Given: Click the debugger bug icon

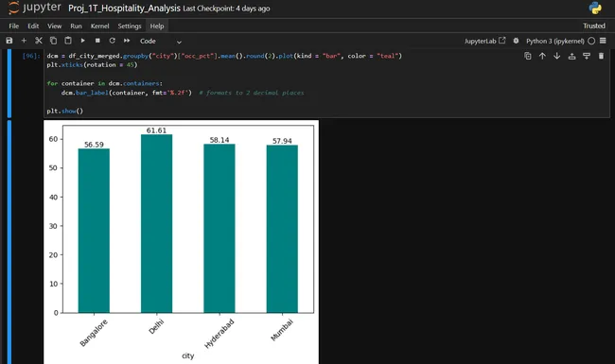Looking at the screenshot, I should point(516,41).
